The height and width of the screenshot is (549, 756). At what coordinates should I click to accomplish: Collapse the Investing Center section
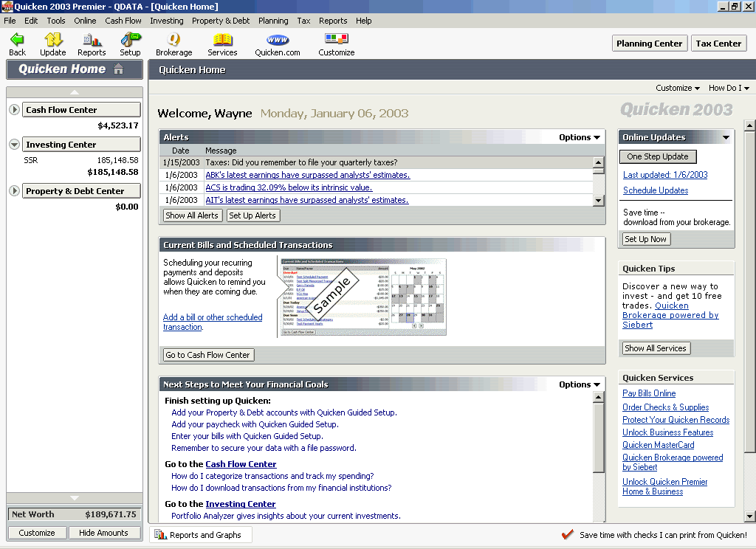coord(15,144)
